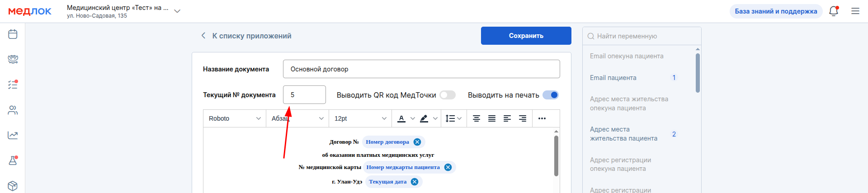Go back via 'К списку приложений'
The width and height of the screenshot is (868, 193).
pyautogui.click(x=246, y=36)
